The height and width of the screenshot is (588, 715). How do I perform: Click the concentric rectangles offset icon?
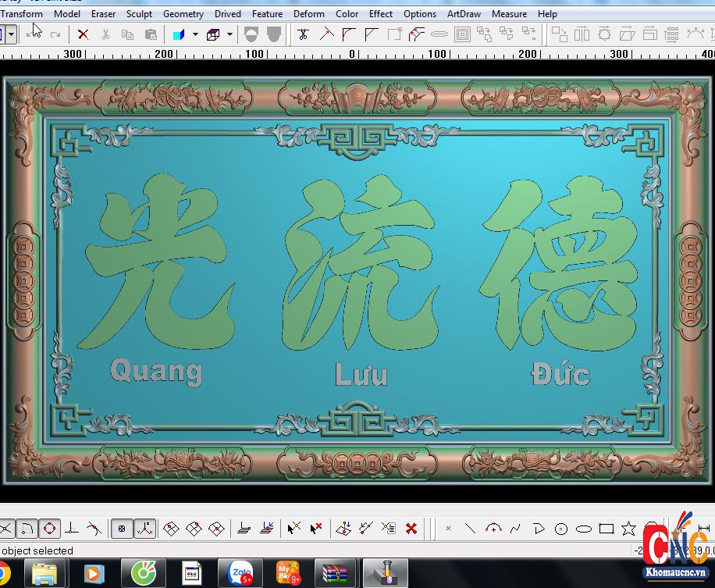coord(462,34)
